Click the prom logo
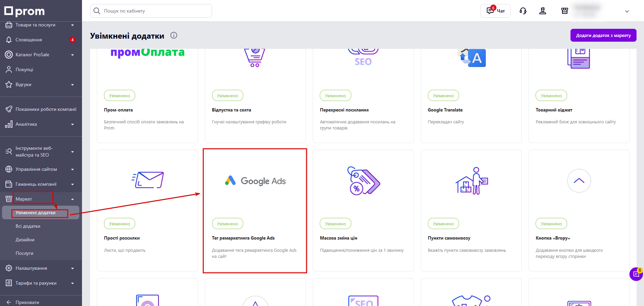 pos(24,11)
